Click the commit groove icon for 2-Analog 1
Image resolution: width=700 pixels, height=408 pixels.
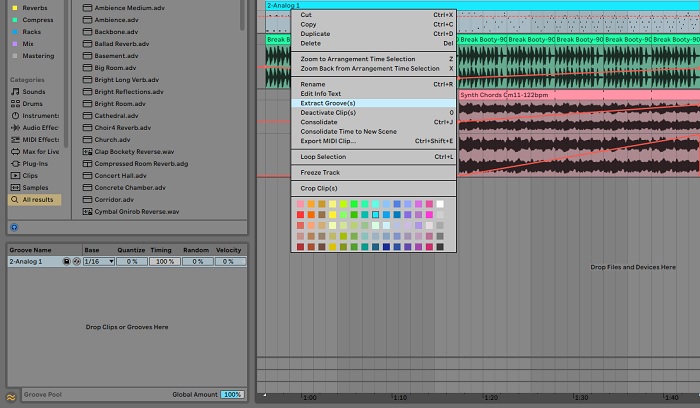click(77, 262)
